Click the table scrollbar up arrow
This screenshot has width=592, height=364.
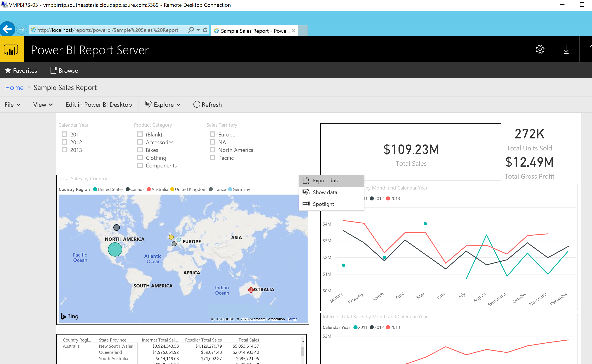[303, 342]
